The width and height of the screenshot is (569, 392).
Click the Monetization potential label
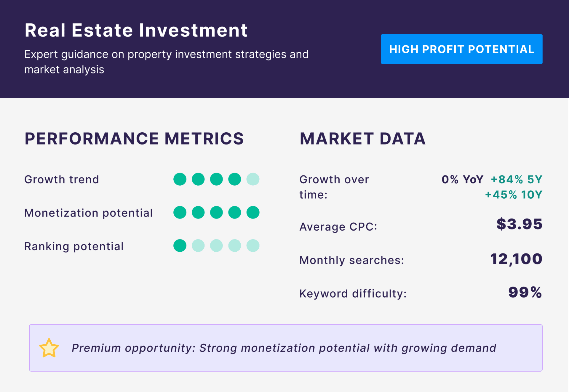point(88,213)
